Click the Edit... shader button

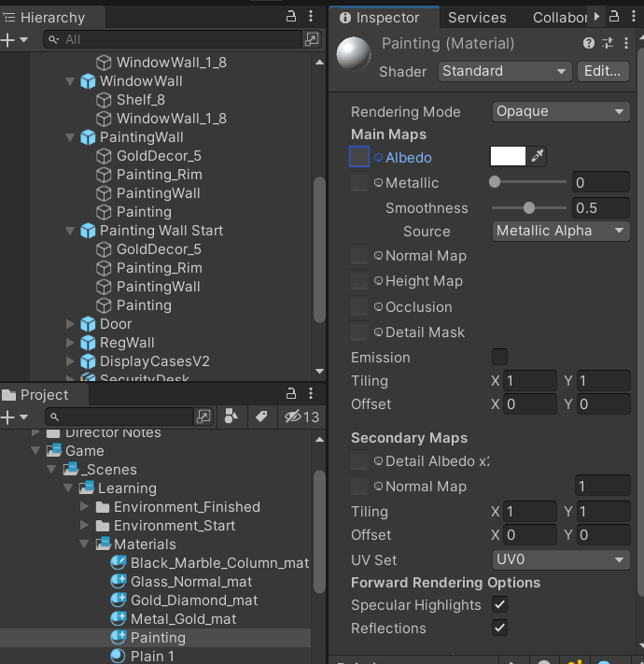pyautogui.click(x=603, y=71)
